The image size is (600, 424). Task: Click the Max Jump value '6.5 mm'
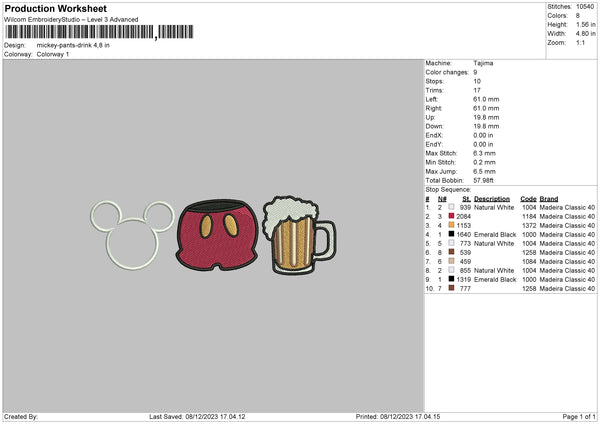484,171
